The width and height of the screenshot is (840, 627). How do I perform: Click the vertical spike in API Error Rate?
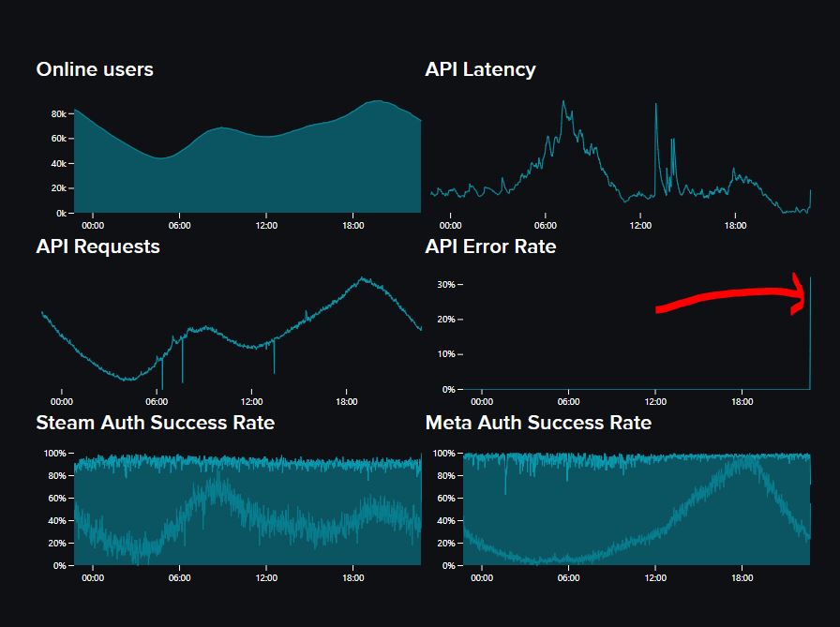tap(810, 333)
